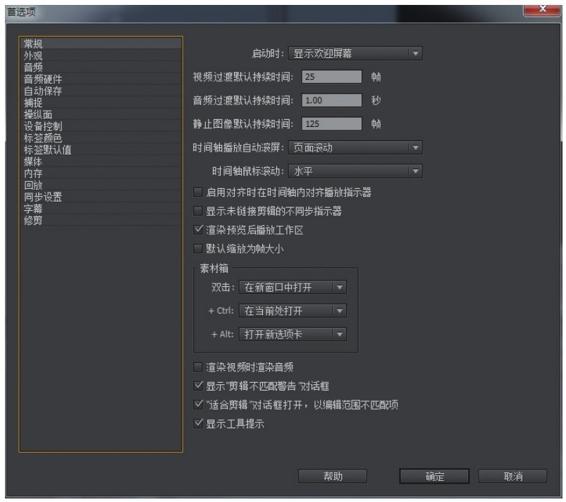Click the 确定 button

tap(434, 476)
